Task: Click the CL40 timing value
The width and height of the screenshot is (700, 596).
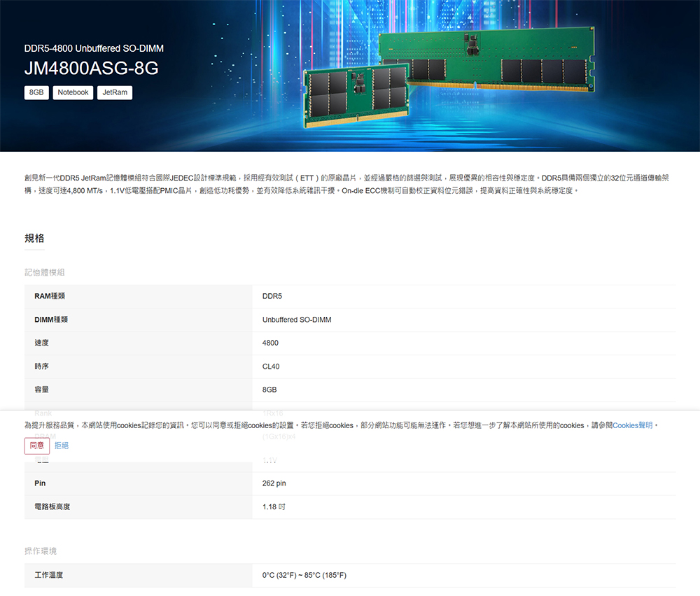Action: pos(271,367)
